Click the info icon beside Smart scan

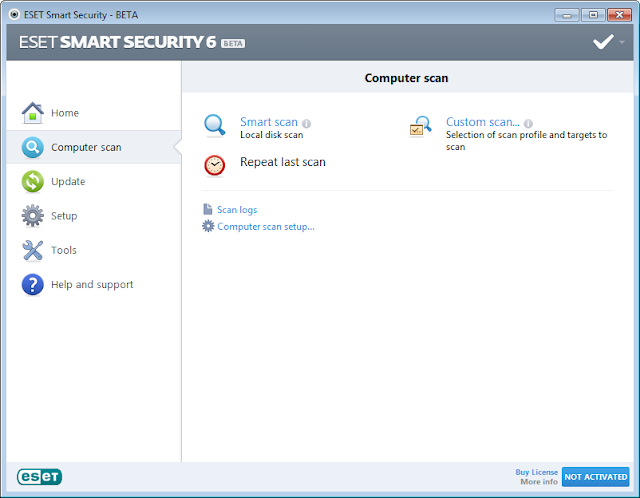click(307, 123)
